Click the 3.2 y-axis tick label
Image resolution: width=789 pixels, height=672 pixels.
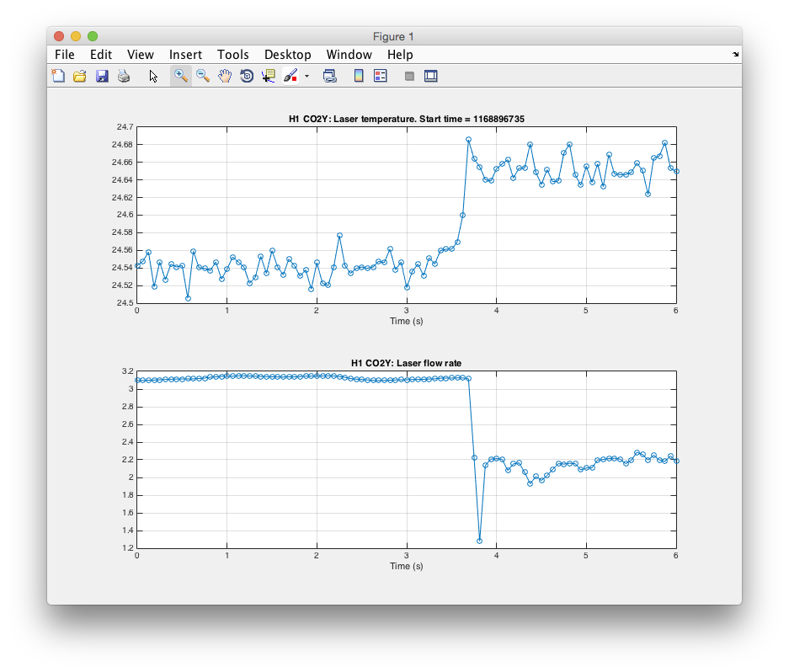(128, 371)
